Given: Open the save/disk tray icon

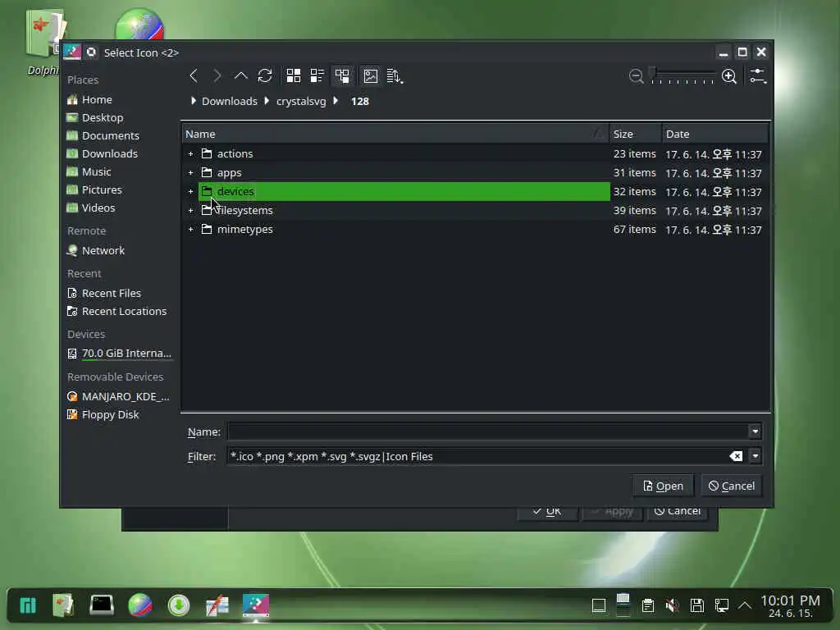Looking at the screenshot, I should point(697,606).
